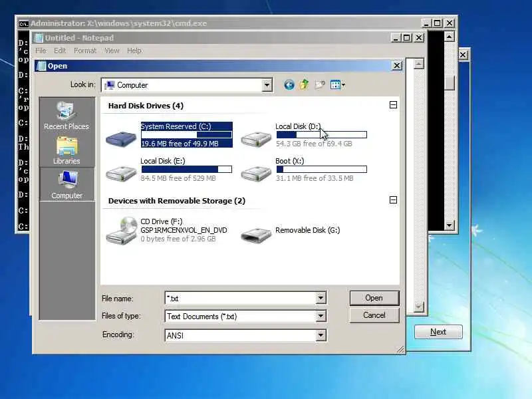Screen dimensions: 532x399
Task: Select Libraries in the sidebar
Action: 66,150
